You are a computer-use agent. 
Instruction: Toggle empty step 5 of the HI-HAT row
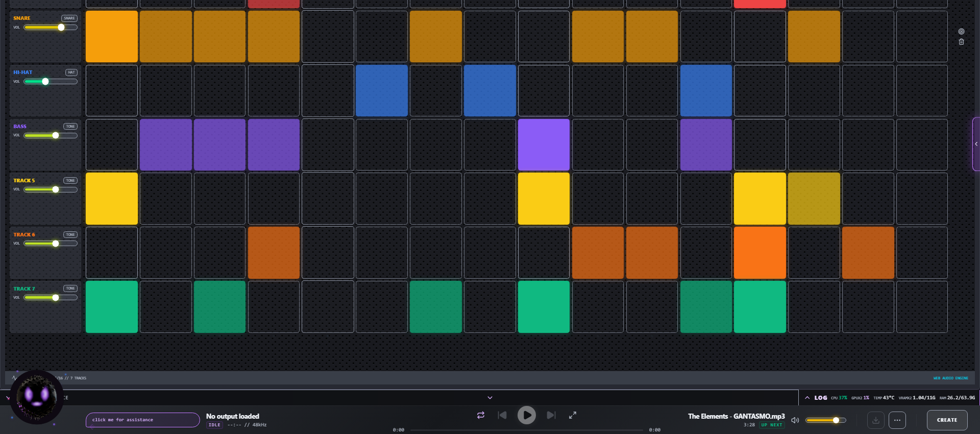tap(328, 90)
